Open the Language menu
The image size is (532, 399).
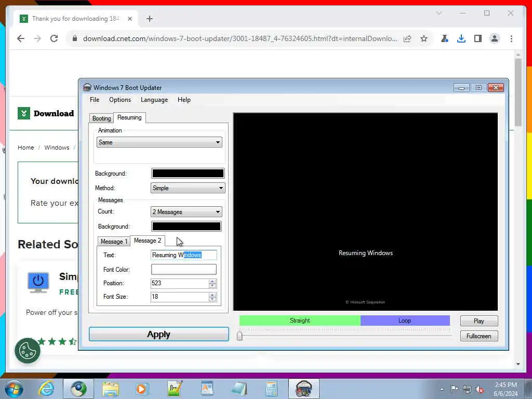[154, 100]
